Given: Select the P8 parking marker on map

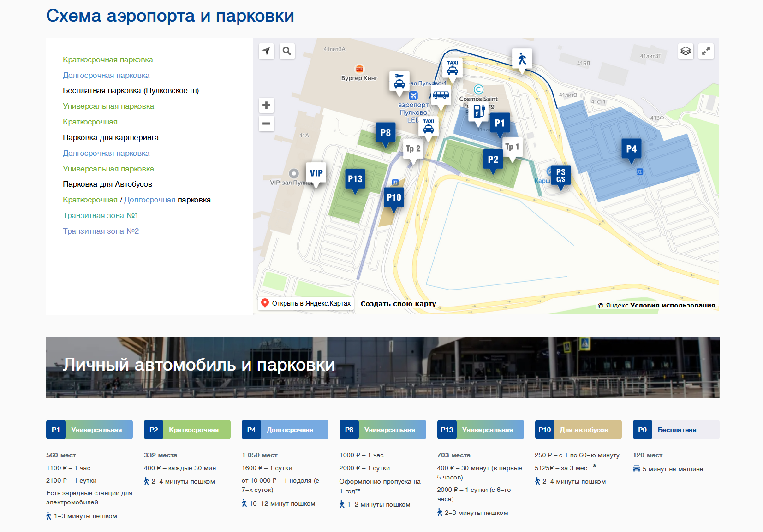Looking at the screenshot, I should 386,133.
